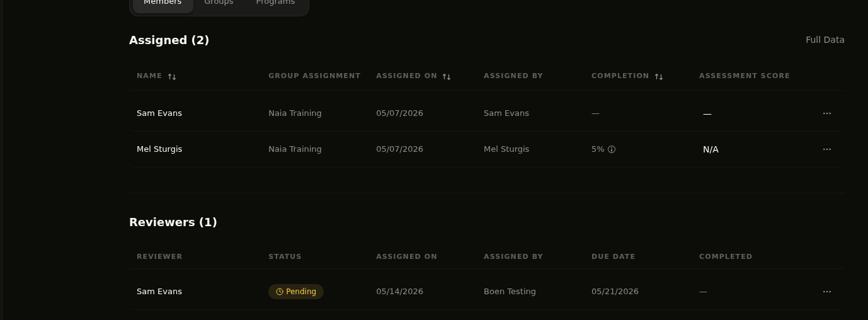
Task: Click the 05/14/2026 assigned date
Action: click(x=399, y=292)
